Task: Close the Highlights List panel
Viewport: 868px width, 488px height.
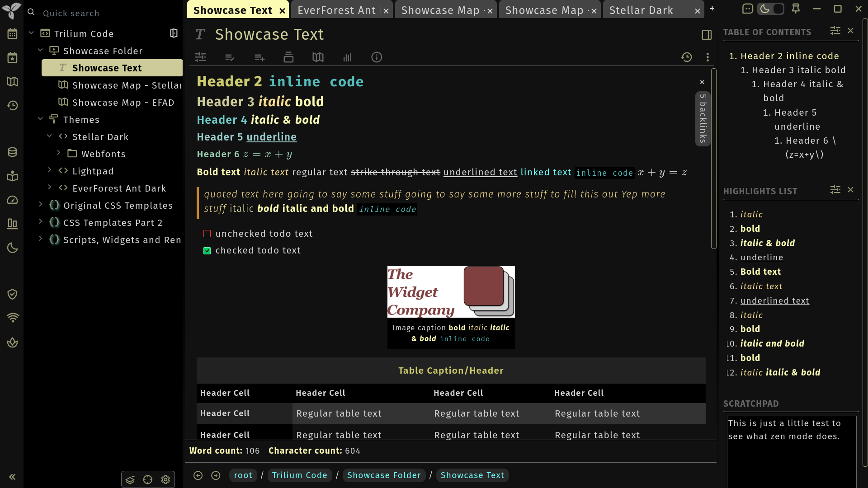Action: tap(850, 190)
